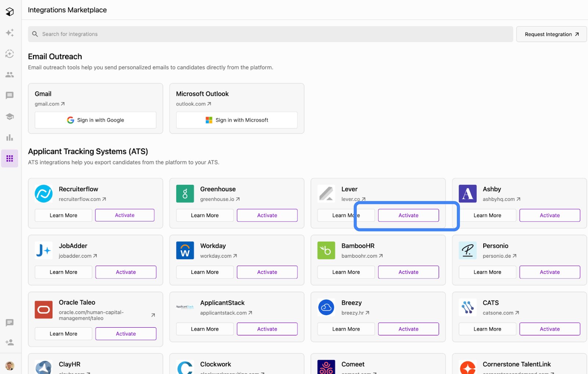The image size is (588, 374).
Task: Sign in with Microsoft for Outlook
Action: tap(237, 120)
